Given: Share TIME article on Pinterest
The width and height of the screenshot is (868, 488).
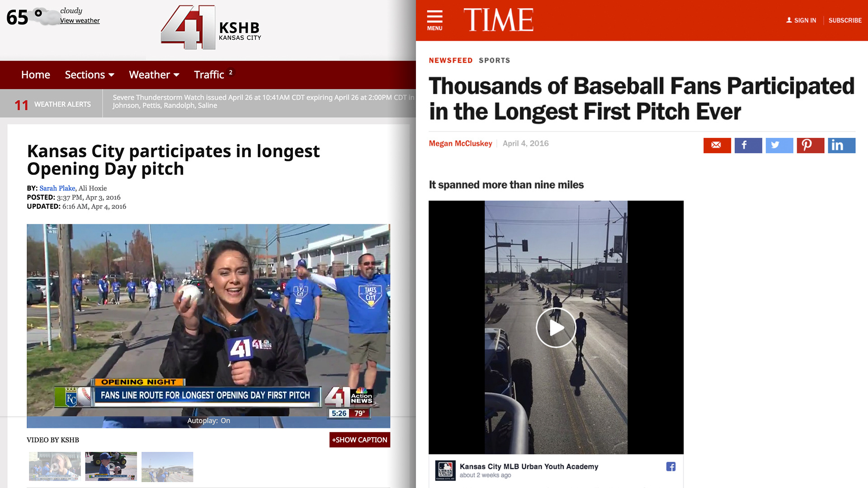Looking at the screenshot, I should pos(811,145).
